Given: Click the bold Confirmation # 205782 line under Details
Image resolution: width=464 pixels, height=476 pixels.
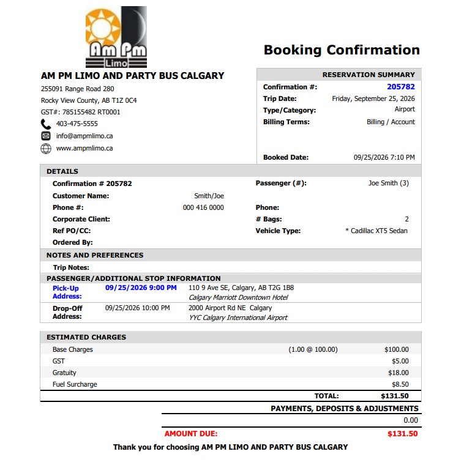Looking at the screenshot, I should point(92,184).
